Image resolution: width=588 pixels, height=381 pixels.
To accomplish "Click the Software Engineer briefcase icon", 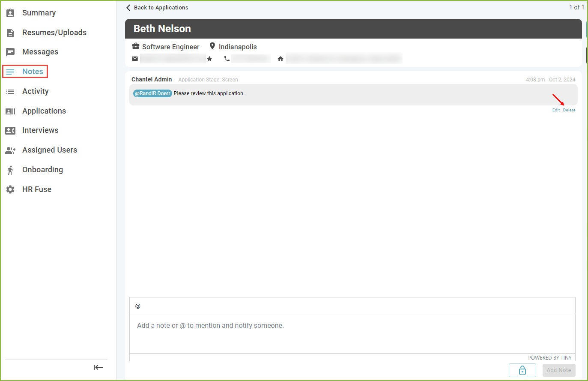I will tap(136, 46).
